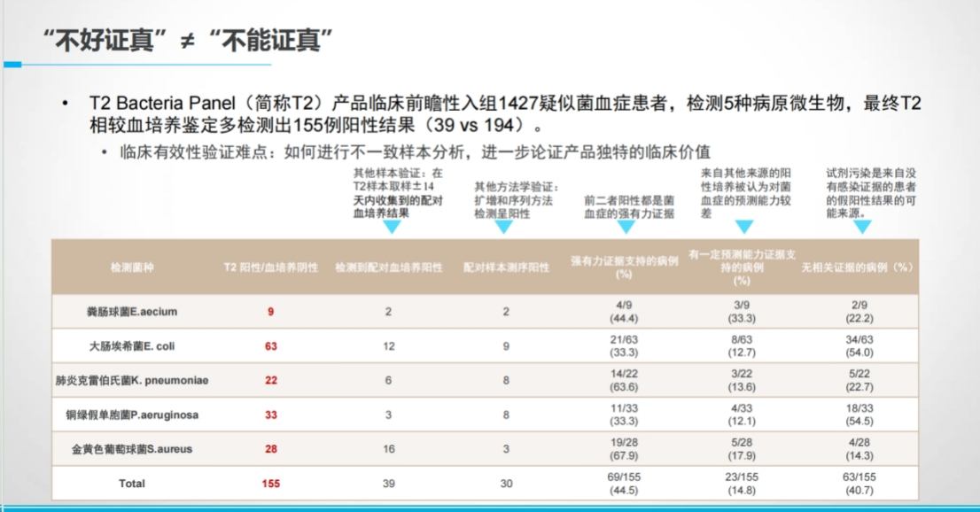This screenshot has height=512, width=980.
Task: Click the 强有力证据支持的病例 column header
Action: (624, 268)
